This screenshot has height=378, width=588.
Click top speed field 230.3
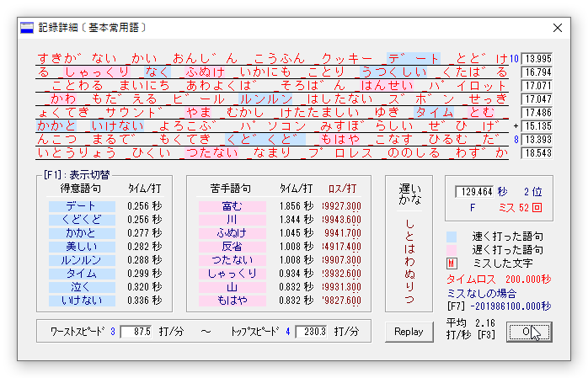point(311,332)
